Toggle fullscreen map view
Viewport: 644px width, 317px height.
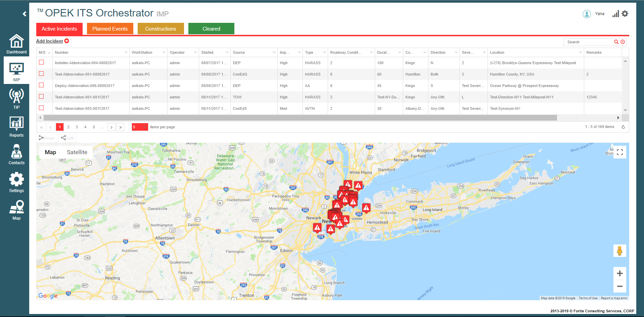click(x=619, y=152)
